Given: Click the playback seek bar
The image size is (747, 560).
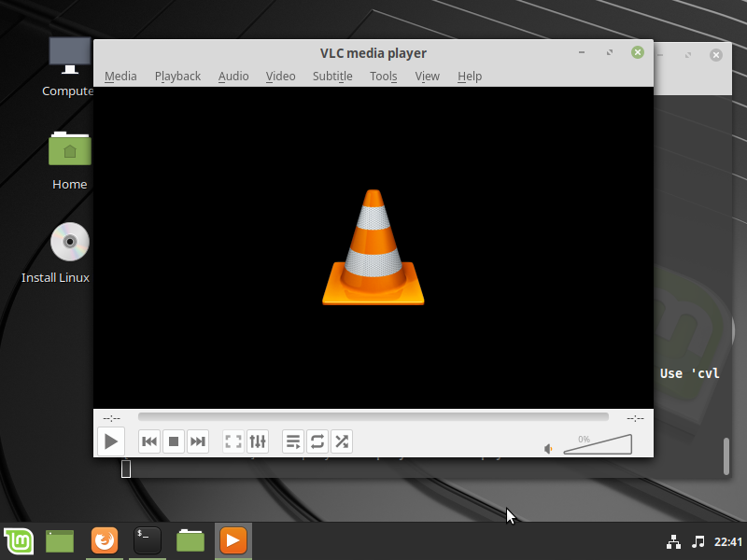Looking at the screenshot, I should point(373,416).
